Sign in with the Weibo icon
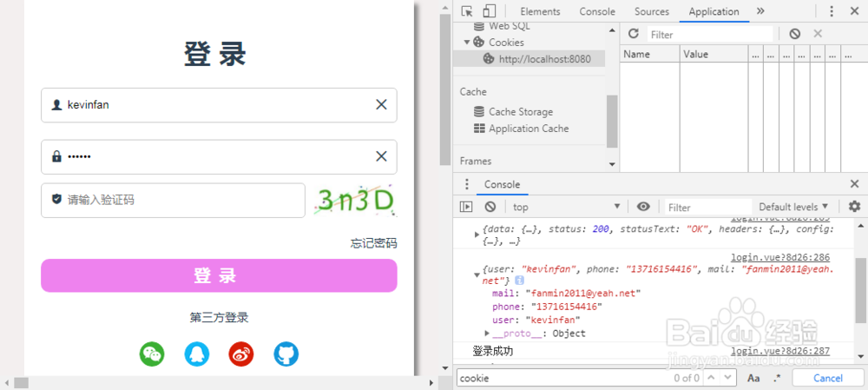The image size is (868, 390). [241, 354]
